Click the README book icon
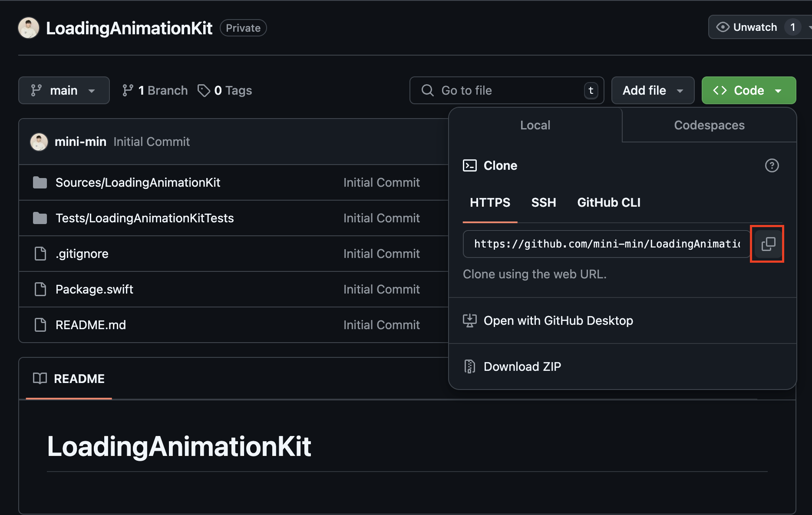This screenshot has height=515, width=812. tap(40, 379)
